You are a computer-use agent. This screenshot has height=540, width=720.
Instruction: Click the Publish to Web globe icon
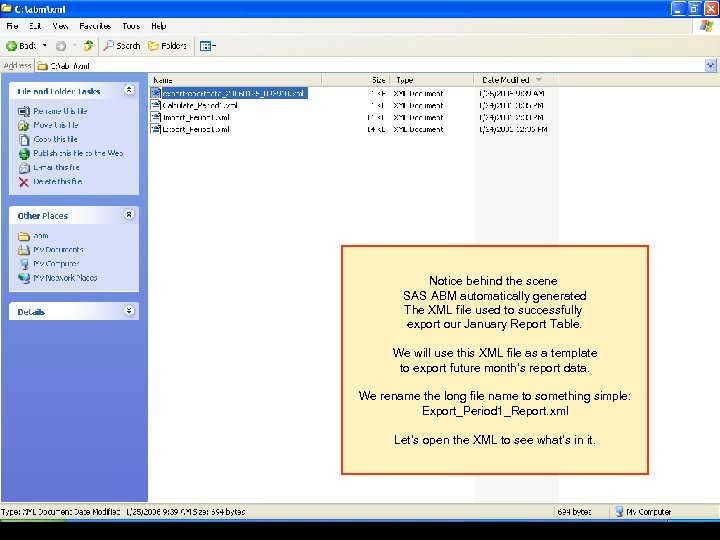click(x=24, y=154)
